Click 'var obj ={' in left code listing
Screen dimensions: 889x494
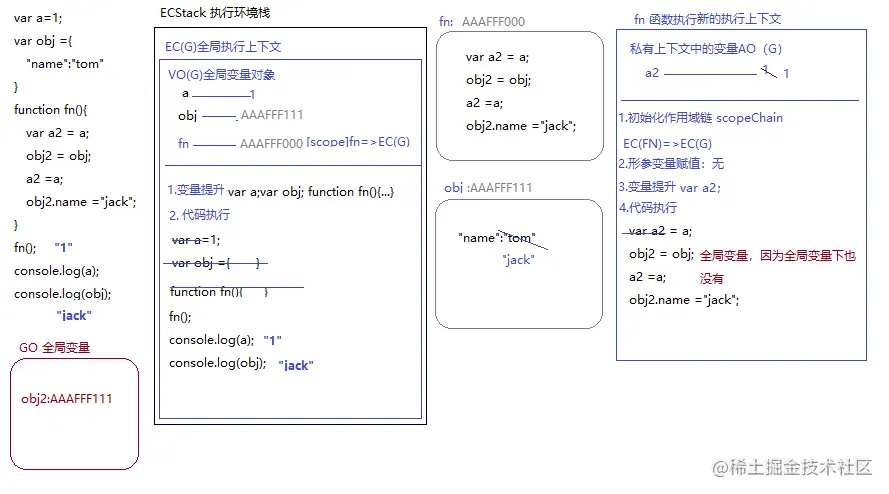coord(43,41)
